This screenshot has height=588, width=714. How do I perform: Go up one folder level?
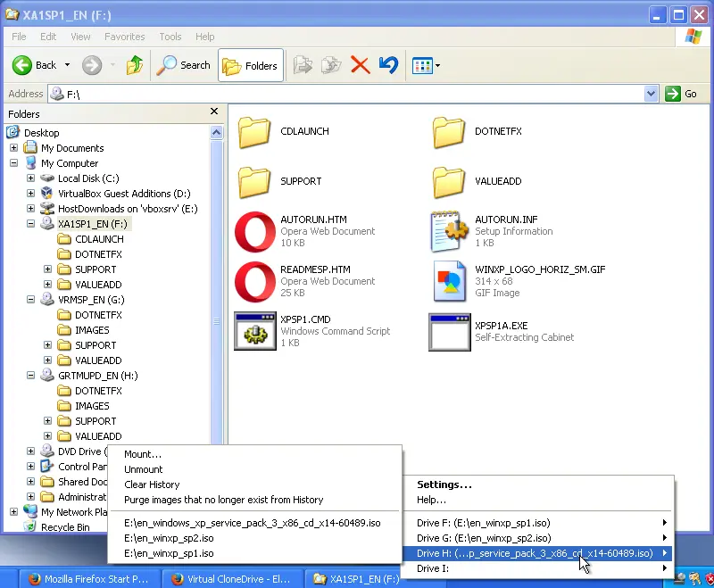135,65
